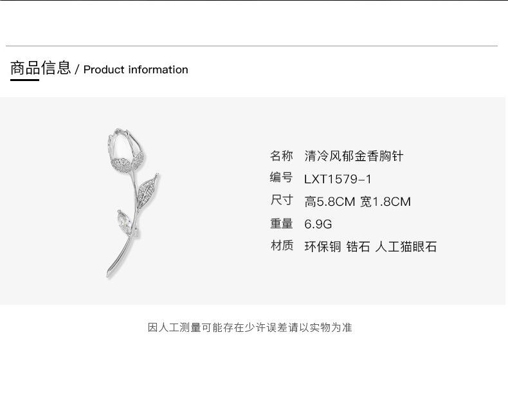The height and width of the screenshot is (420, 508).
Task: Click the tulip flower bud on brooch
Action: coord(125,151)
